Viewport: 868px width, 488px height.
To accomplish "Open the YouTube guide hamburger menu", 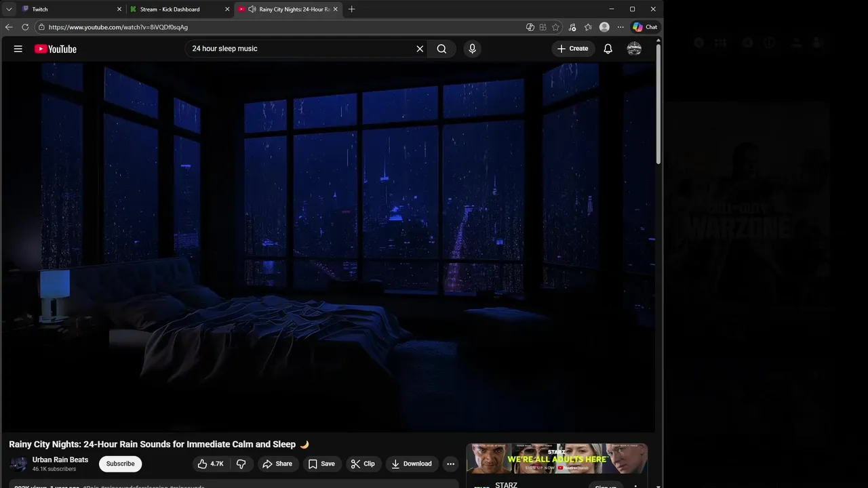I will click(18, 49).
